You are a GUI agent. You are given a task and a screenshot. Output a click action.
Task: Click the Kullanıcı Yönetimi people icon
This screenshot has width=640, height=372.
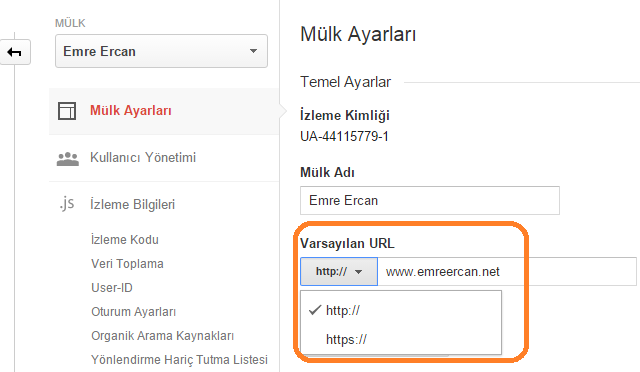pyautogui.click(x=68, y=158)
